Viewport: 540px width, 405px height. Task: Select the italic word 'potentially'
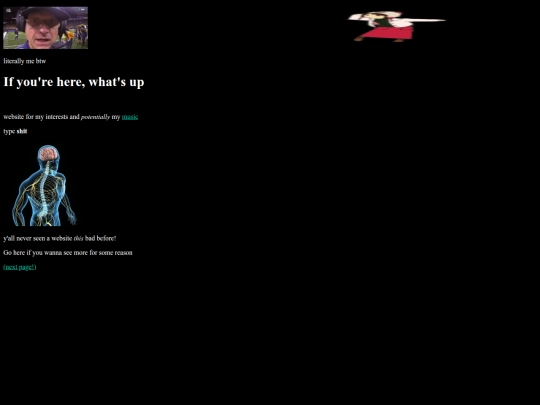click(95, 117)
